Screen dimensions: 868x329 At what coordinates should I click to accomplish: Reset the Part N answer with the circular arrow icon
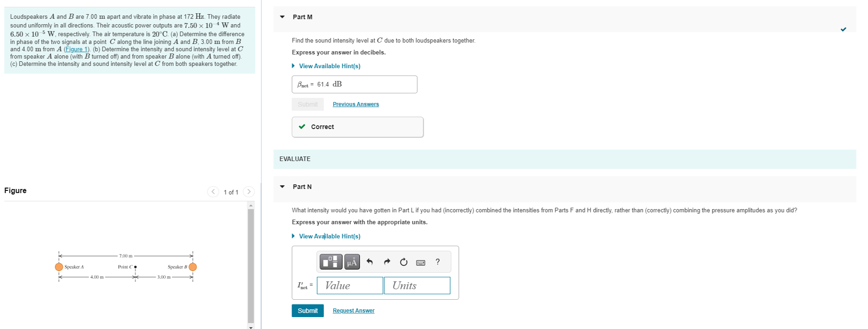pos(403,262)
